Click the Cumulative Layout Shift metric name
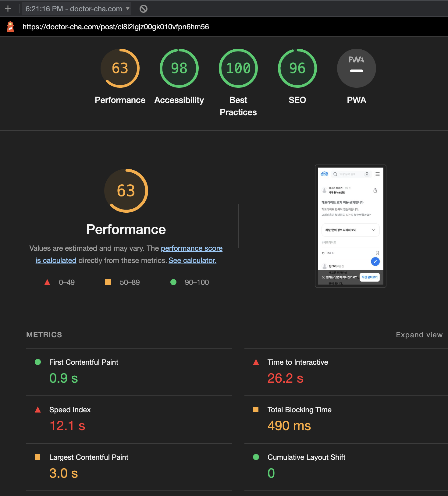This screenshot has width=448, height=496. [306, 457]
